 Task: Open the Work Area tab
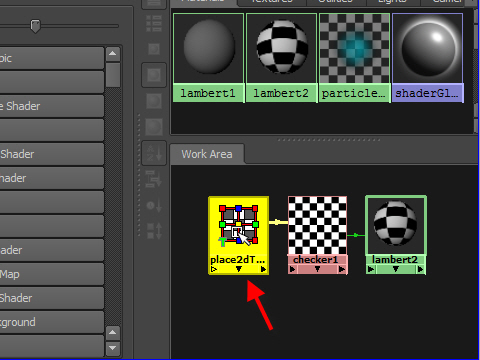[x=207, y=154]
